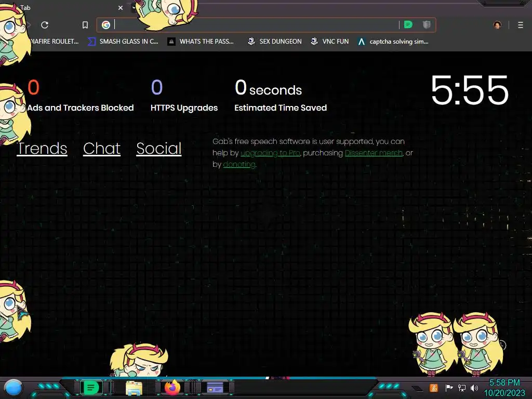
Task: Reload the page with the refresh icon
Action: 45,25
